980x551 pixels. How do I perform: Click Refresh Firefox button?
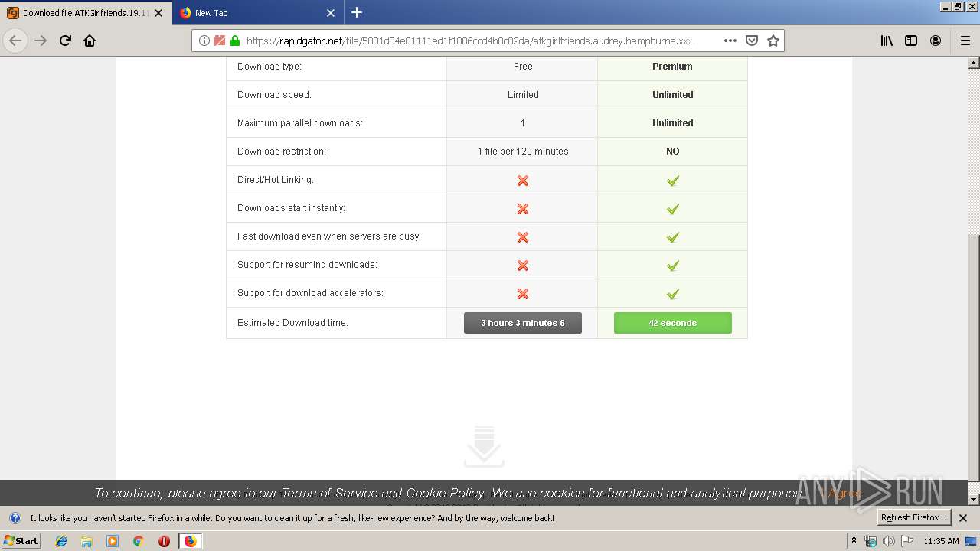pyautogui.click(x=913, y=518)
